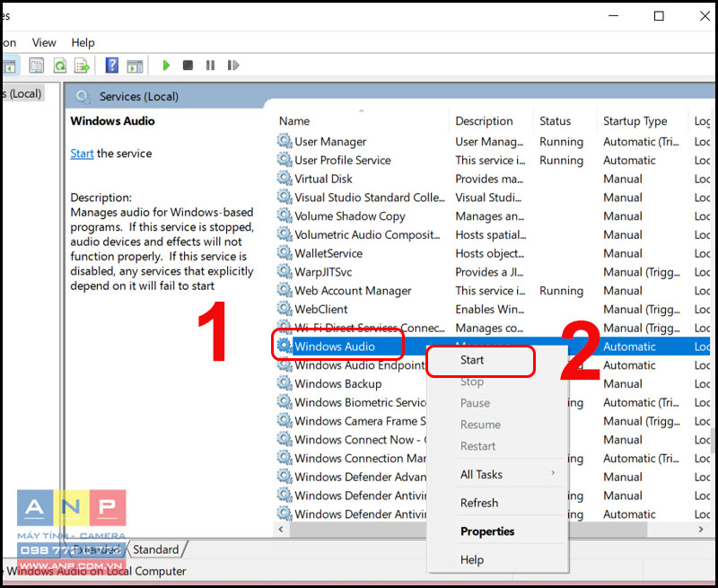
Task: Click the gear icon beside Web Account Manager
Action: pyautogui.click(x=285, y=290)
